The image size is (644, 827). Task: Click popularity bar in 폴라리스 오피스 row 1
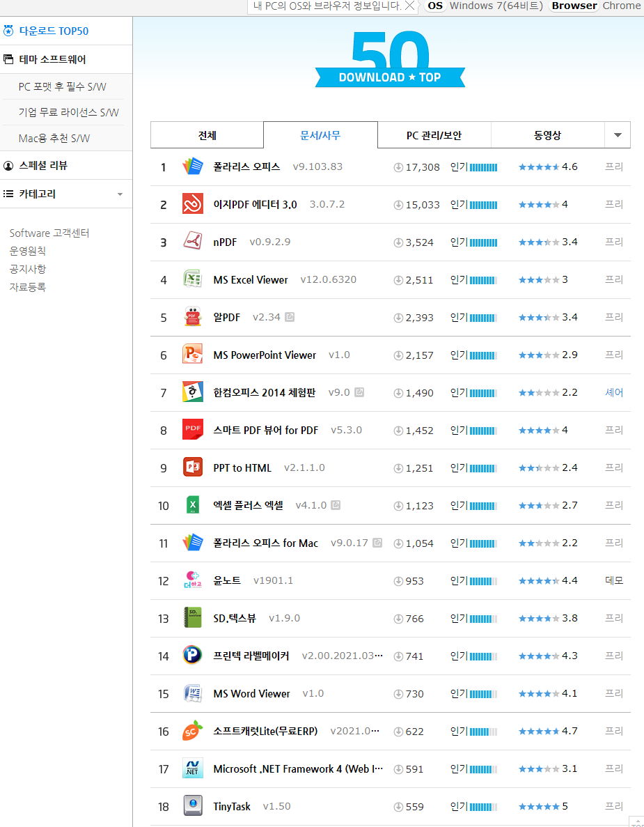tap(483, 167)
